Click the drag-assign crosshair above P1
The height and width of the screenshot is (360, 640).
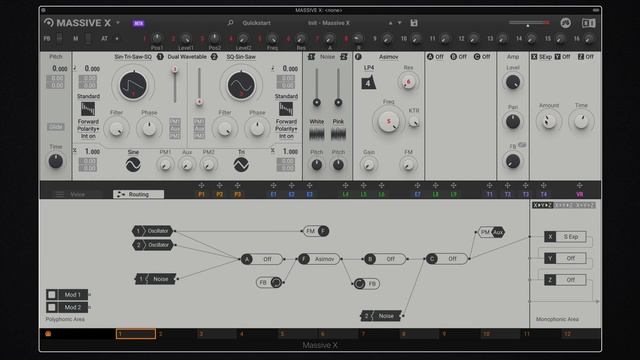pos(201,186)
